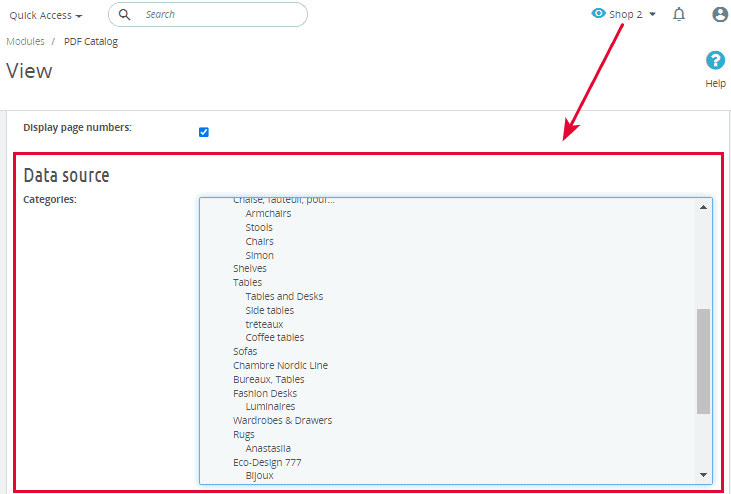This screenshot has height=494, width=731.
Task: Click the eye icon beside Shop 2
Action: point(599,14)
